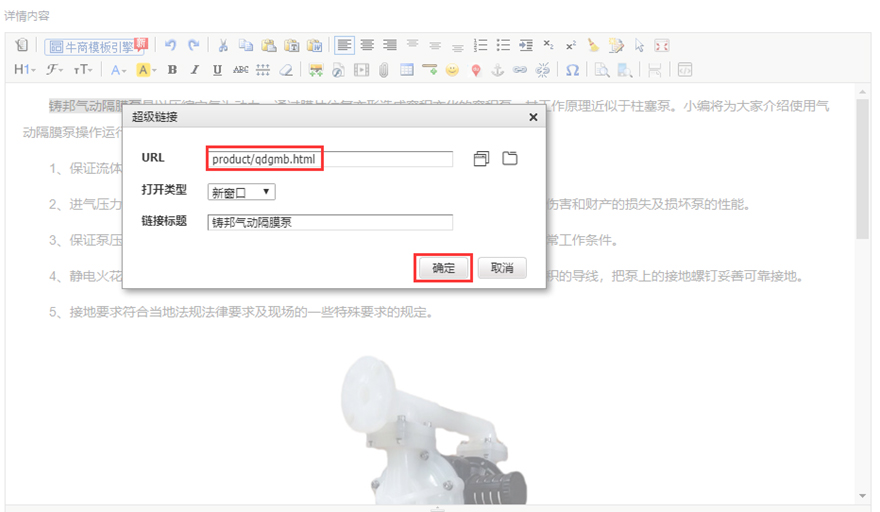Image resolution: width=880 pixels, height=512 pixels.
Task: Toggle underline formatting
Action: pos(217,70)
